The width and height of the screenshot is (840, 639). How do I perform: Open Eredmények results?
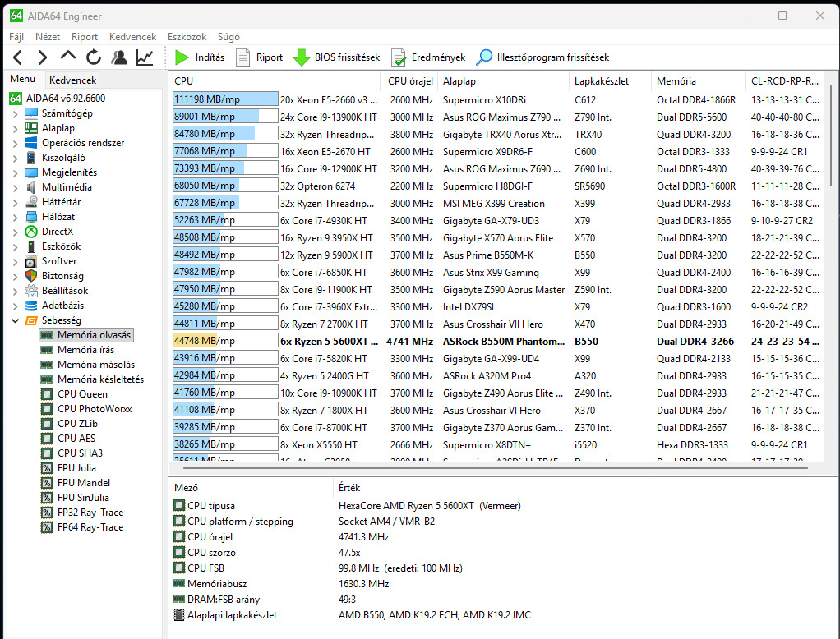(428, 57)
